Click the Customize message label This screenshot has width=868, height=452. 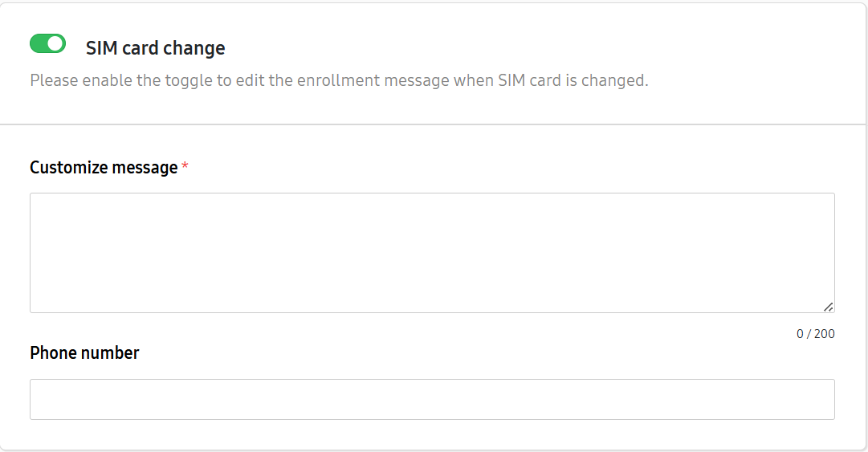(104, 168)
